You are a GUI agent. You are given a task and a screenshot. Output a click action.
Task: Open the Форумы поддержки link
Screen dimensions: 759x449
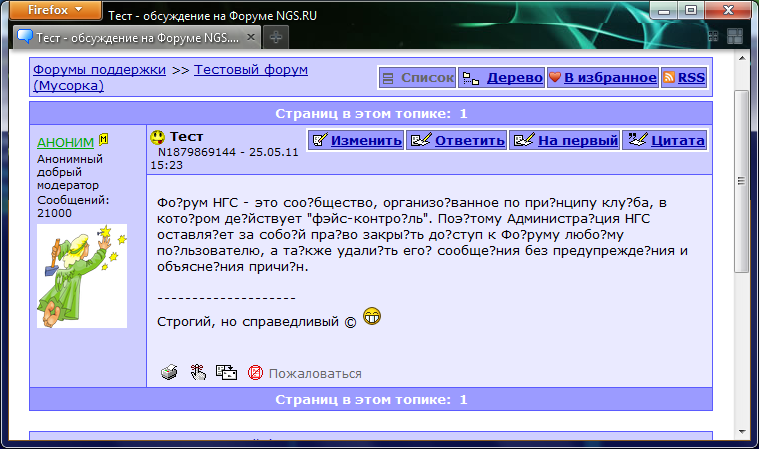[99, 70]
